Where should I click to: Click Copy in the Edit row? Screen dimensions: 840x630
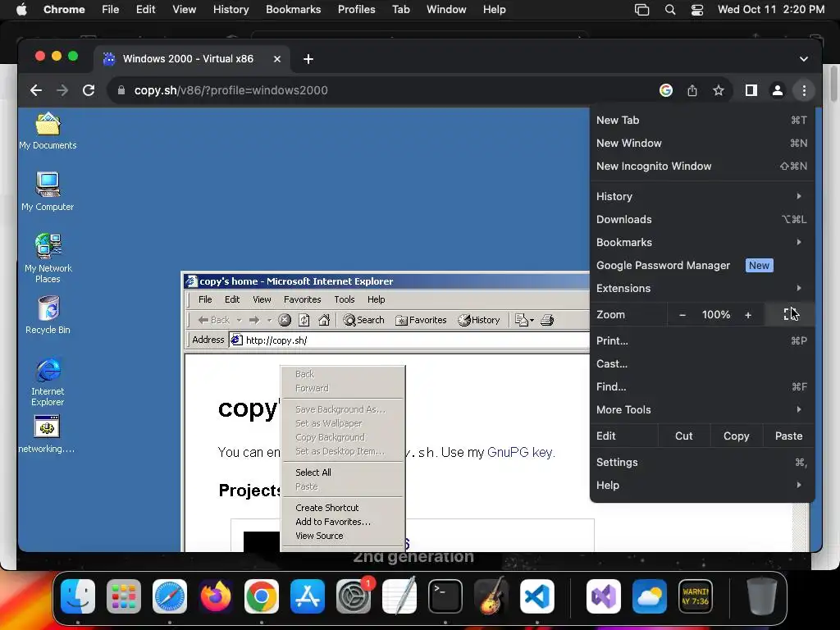[736, 436]
